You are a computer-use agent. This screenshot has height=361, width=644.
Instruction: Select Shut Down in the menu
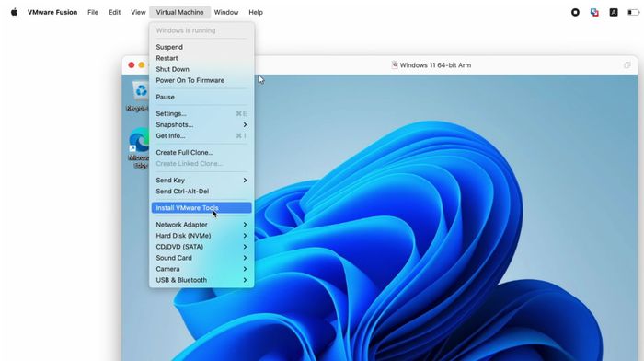pos(201,69)
